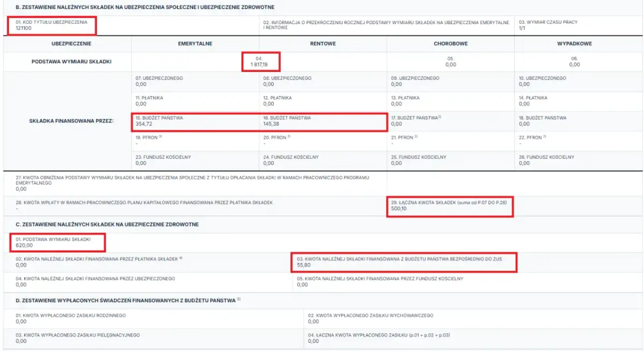Screen dimensions: 644x351
Task: Select the 'SKŁADKA FINANSOWANA PRZEZ:' row label
Action: pos(71,121)
